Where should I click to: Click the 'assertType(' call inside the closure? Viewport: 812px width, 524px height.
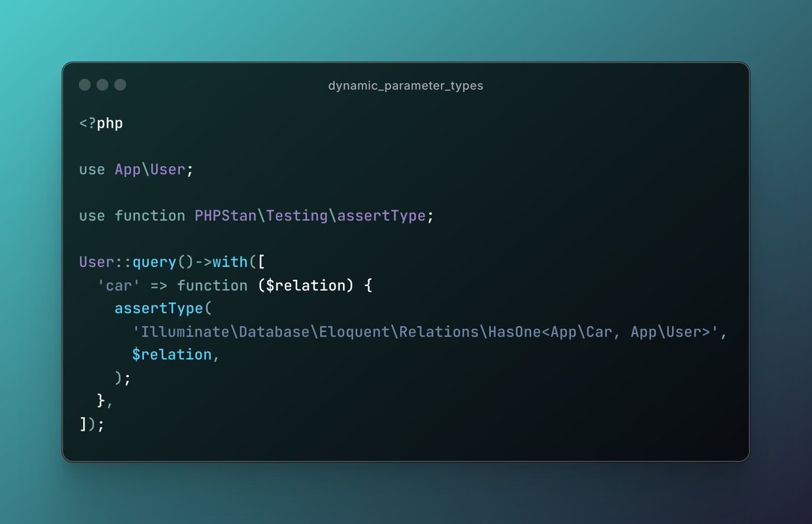point(163,308)
